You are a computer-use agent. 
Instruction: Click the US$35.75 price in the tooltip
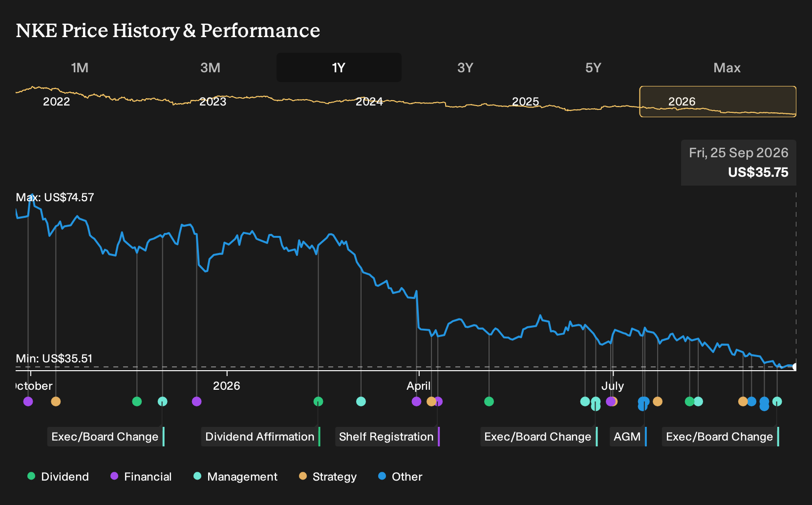point(758,172)
